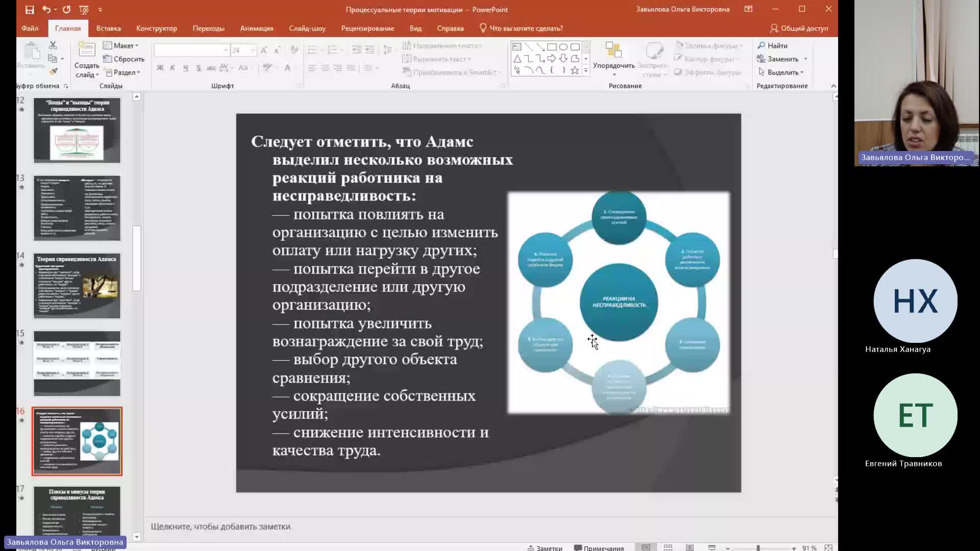Zoom out with the minus button
980x551 pixels.
[x=728, y=548]
